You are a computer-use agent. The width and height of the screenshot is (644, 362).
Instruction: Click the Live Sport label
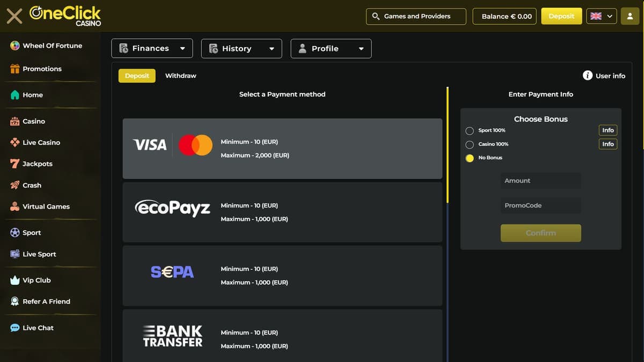pos(39,254)
